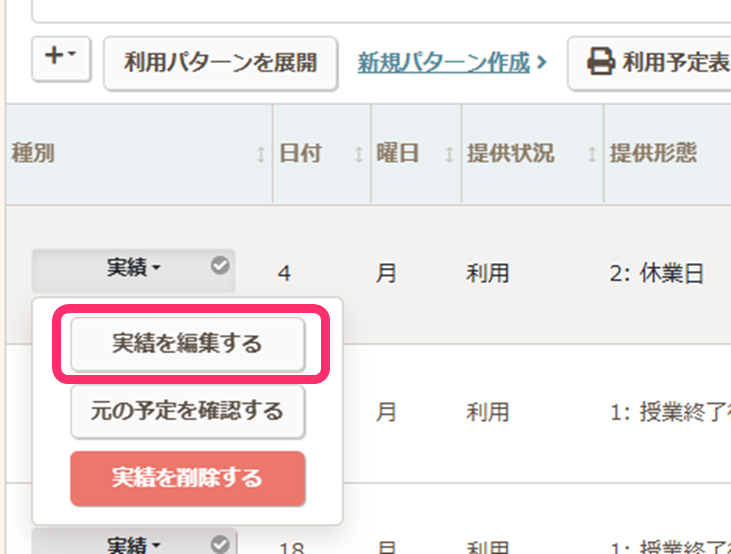Select 元の予定を確認する in the popup menu
This screenshot has height=554, width=731.
[x=187, y=411]
